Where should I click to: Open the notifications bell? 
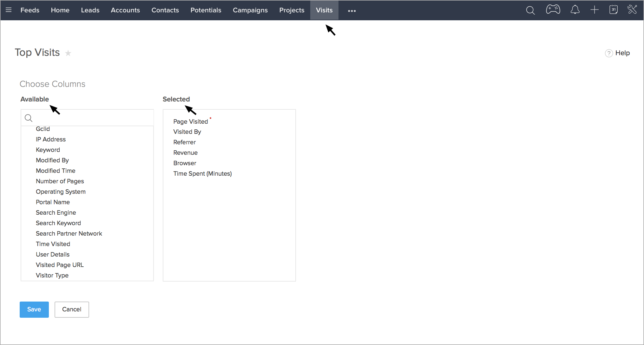[575, 10]
